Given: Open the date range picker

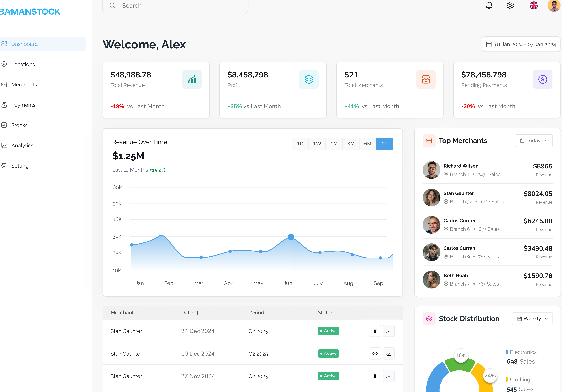Looking at the screenshot, I should [521, 44].
